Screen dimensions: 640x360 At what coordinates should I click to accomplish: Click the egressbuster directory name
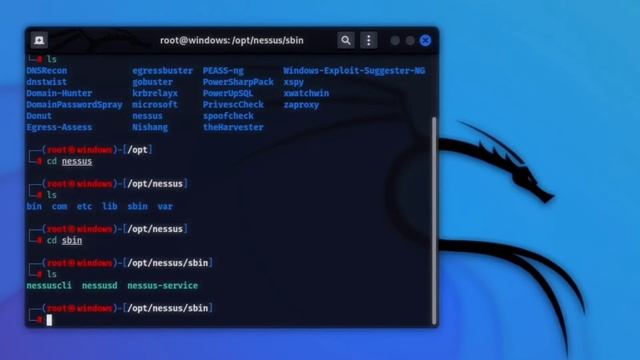click(162, 71)
